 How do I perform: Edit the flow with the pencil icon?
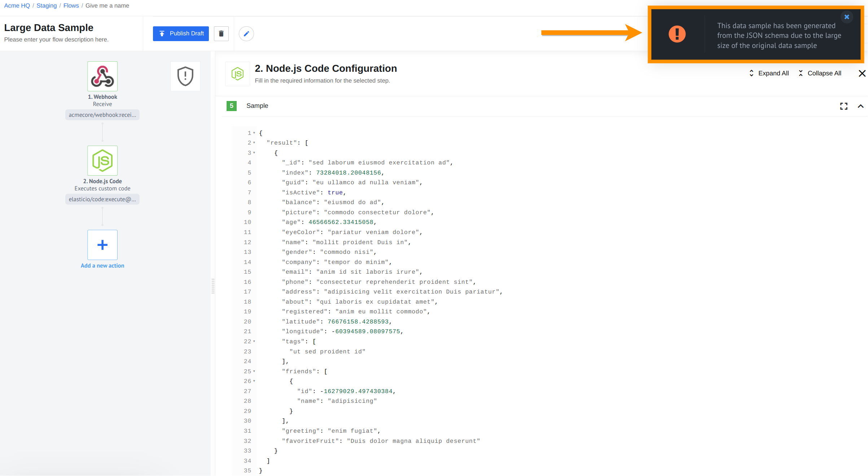click(246, 33)
